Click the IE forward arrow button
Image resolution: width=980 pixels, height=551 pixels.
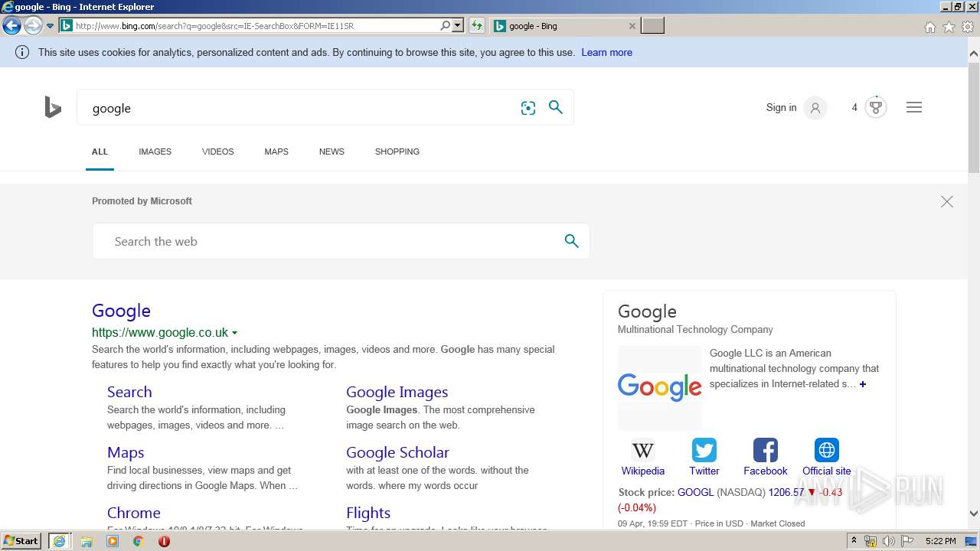(x=32, y=25)
